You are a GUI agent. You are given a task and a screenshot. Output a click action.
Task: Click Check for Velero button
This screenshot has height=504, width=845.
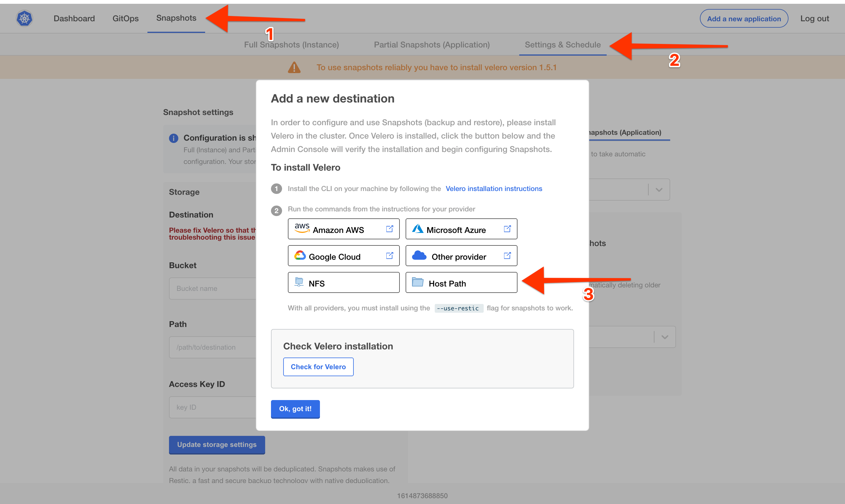coord(318,367)
